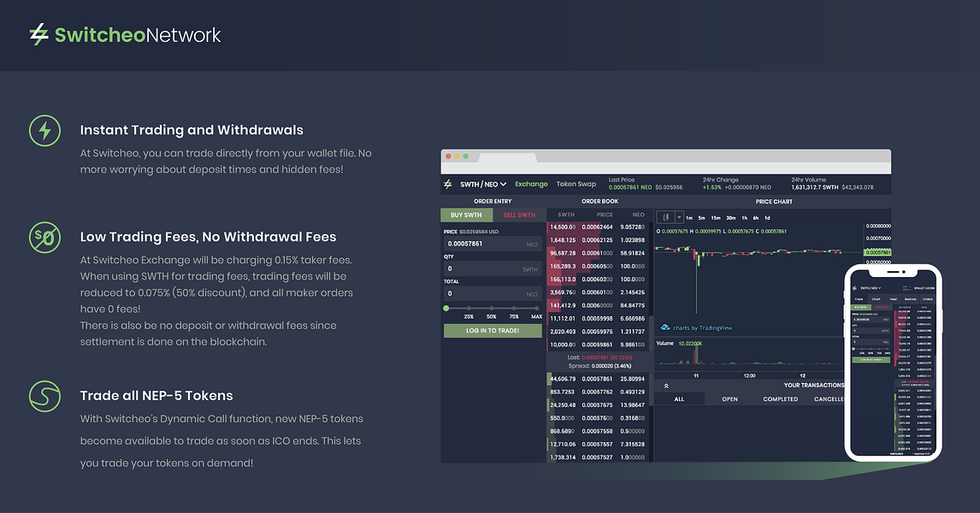Click the Instant Trading lightning bolt icon
Screen dimensions: 980x513
45,131
